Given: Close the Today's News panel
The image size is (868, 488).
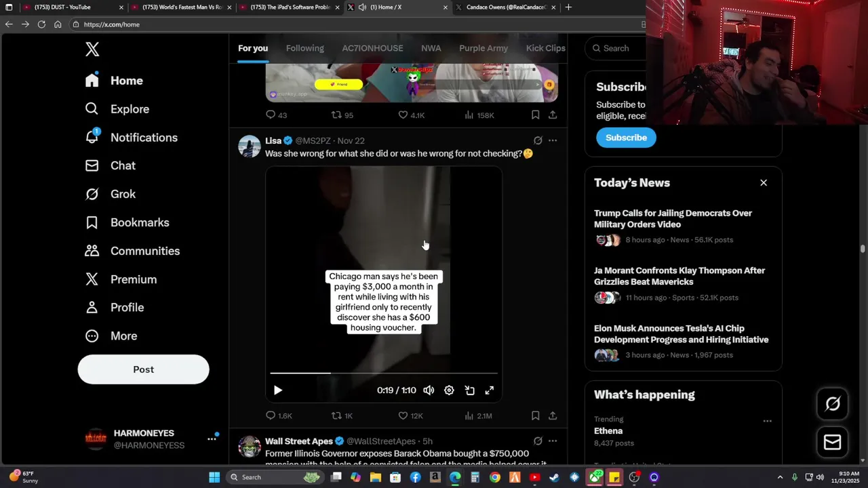Looking at the screenshot, I should click(x=764, y=183).
